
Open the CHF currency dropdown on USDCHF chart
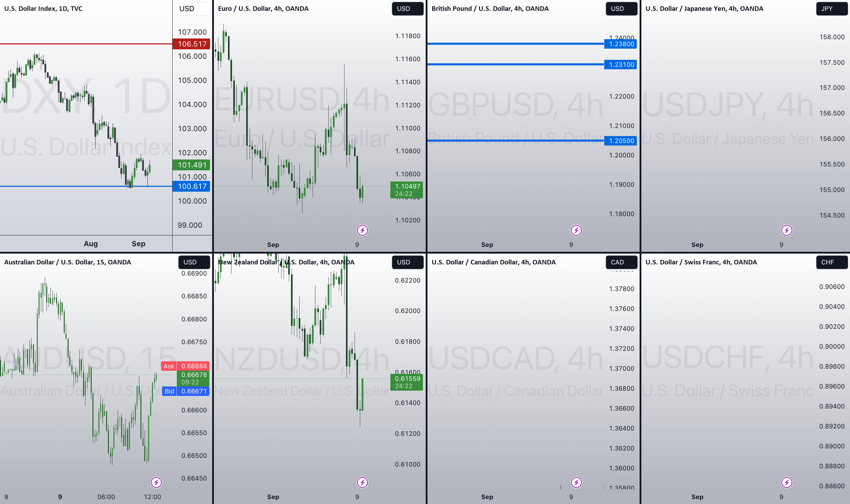[x=831, y=262]
